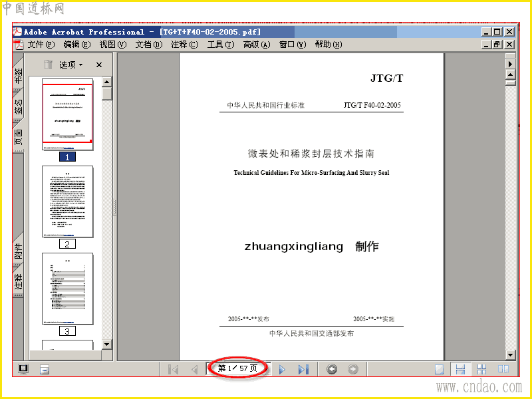Hide navigation pane icon in status bar
This screenshot has width=532, height=399.
23,369
